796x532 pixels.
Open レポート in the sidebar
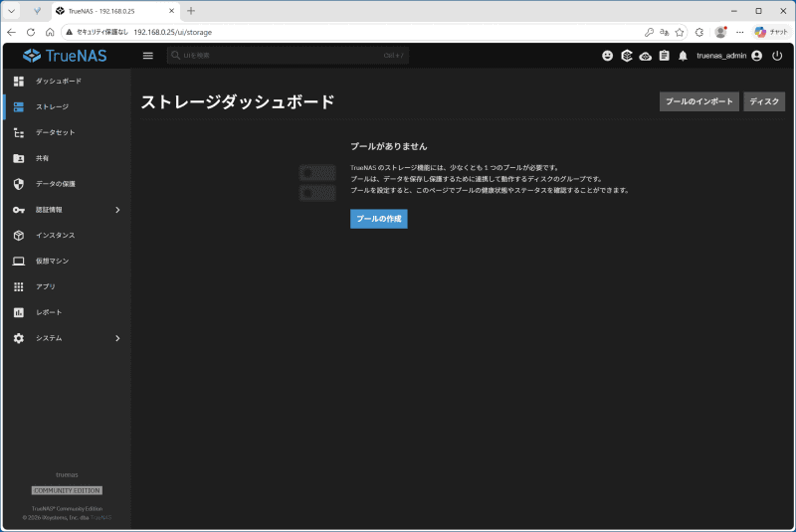[67, 312]
